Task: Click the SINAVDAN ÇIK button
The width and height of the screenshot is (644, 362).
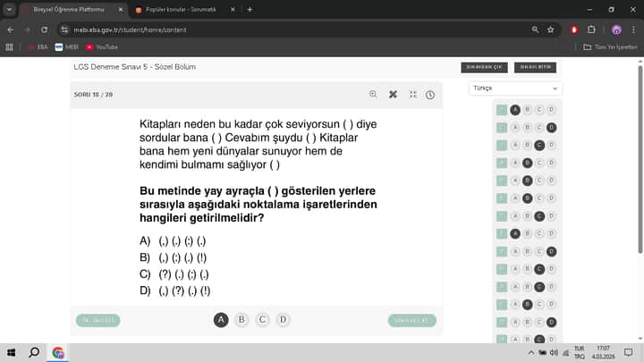Action: (x=484, y=67)
